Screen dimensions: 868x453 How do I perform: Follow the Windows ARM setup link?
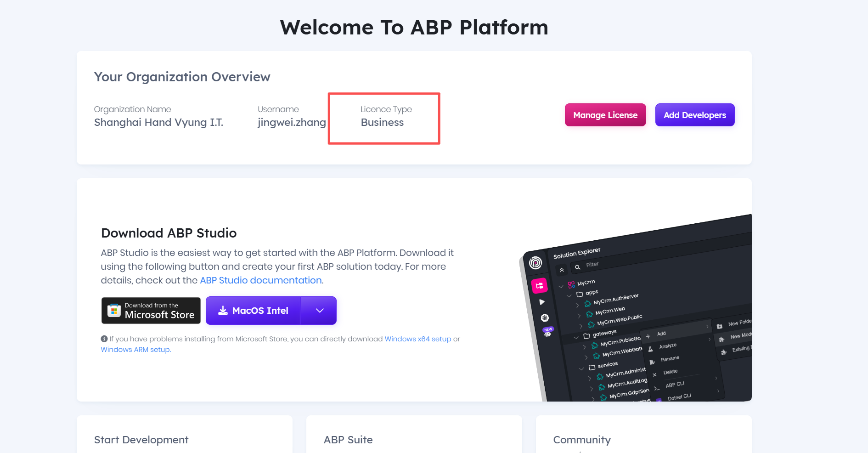(135, 350)
